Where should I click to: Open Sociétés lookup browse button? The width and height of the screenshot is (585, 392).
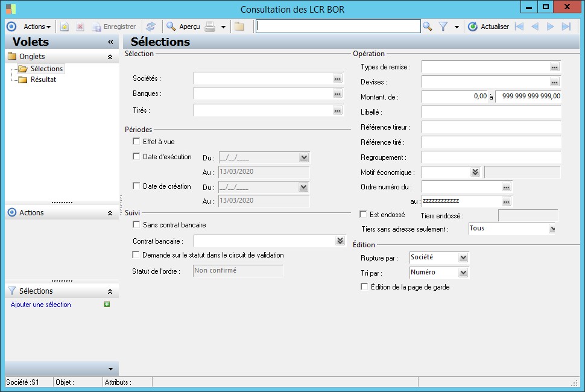pos(338,78)
